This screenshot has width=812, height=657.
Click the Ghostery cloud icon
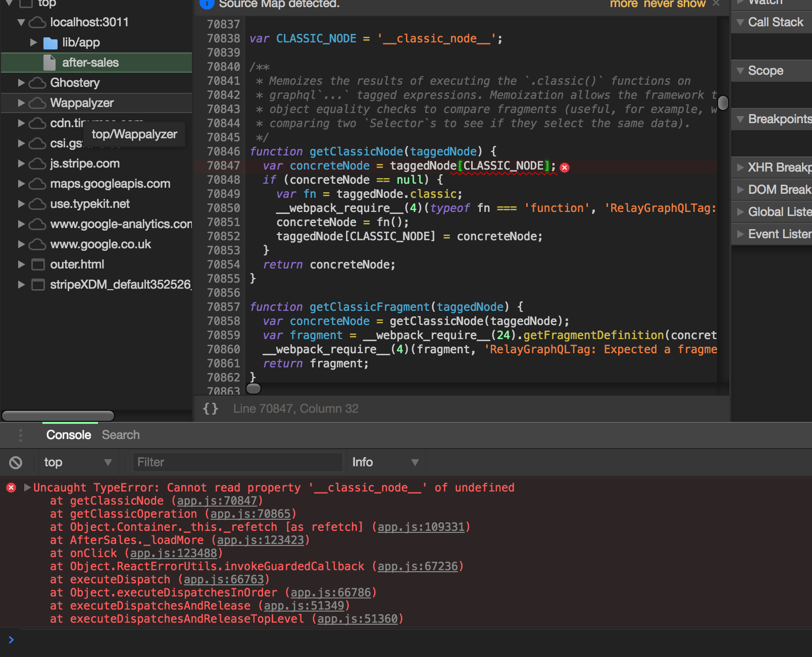click(37, 83)
